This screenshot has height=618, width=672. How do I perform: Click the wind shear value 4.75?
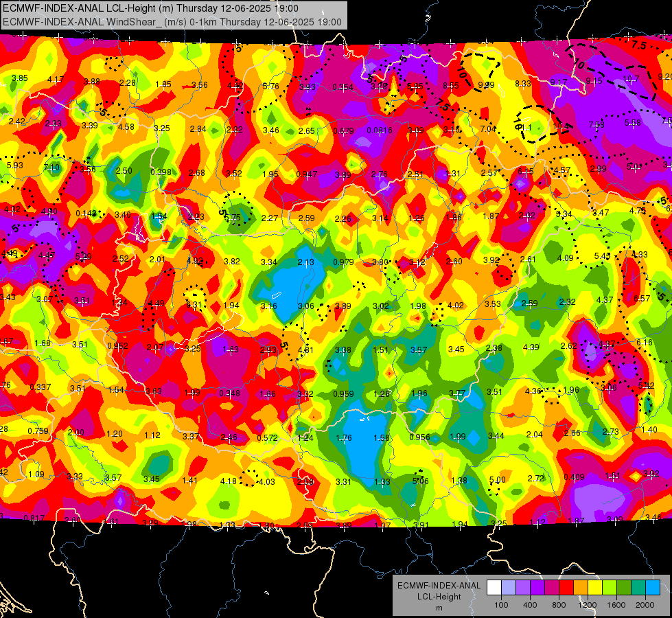tap(637, 211)
